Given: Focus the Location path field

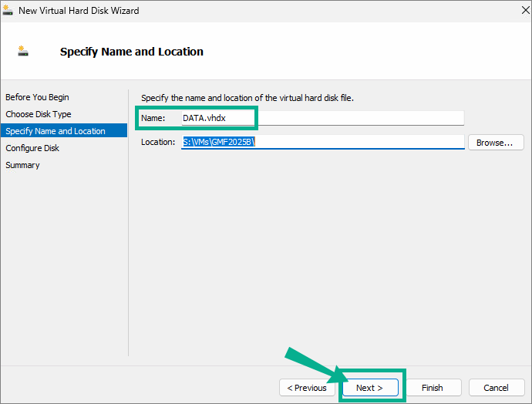Looking at the screenshot, I should (x=322, y=142).
